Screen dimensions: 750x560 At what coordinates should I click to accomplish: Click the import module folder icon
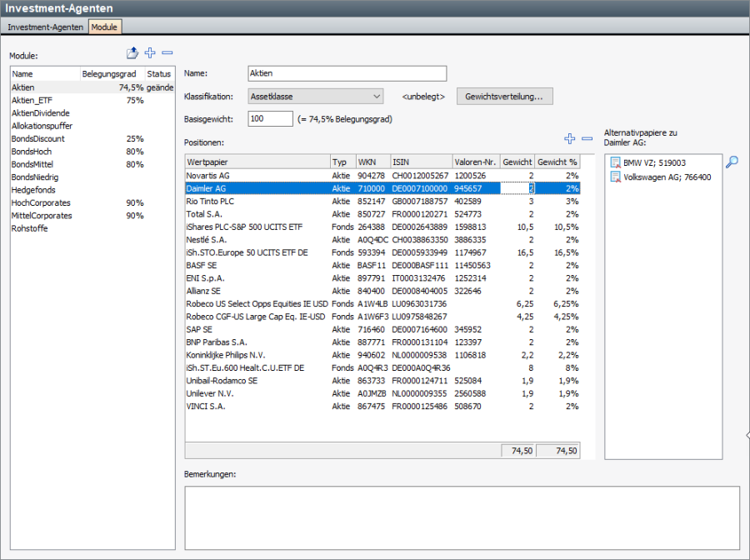pos(132,53)
